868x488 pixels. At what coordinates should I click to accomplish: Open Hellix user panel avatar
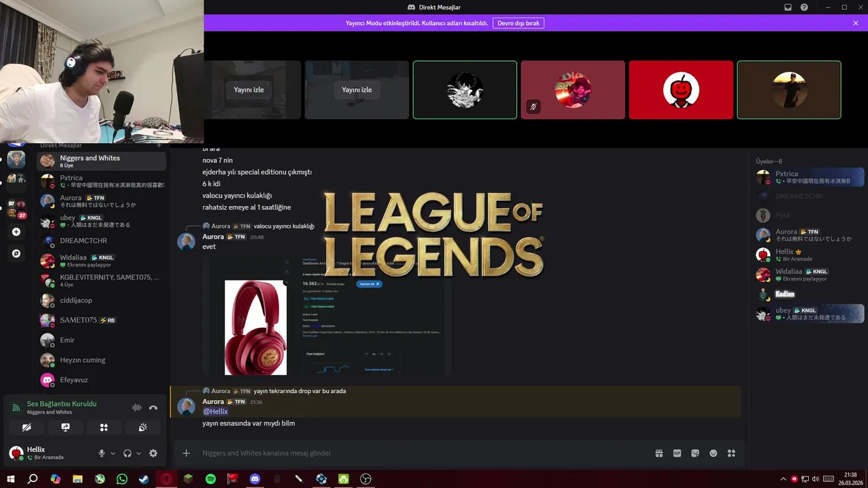point(16,453)
